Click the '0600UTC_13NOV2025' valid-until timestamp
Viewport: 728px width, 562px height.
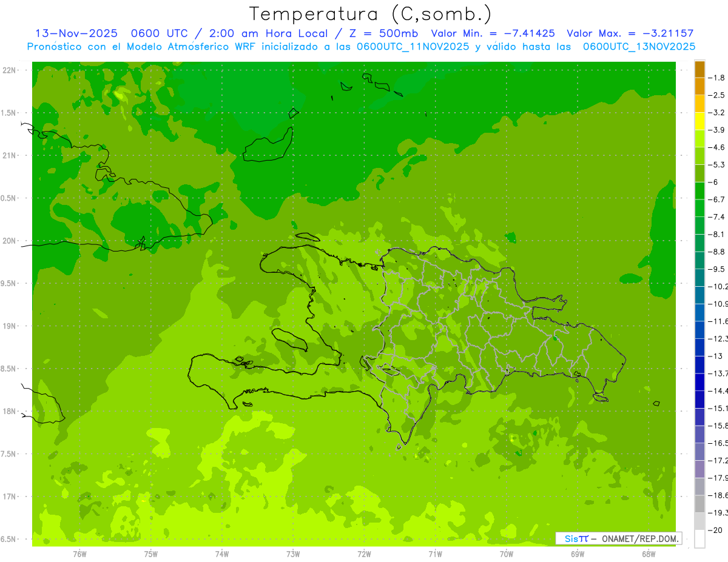tap(639, 47)
